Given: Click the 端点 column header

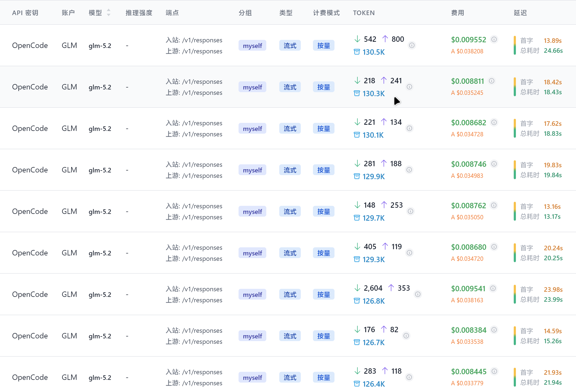Looking at the screenshot, I should point(172,13).
